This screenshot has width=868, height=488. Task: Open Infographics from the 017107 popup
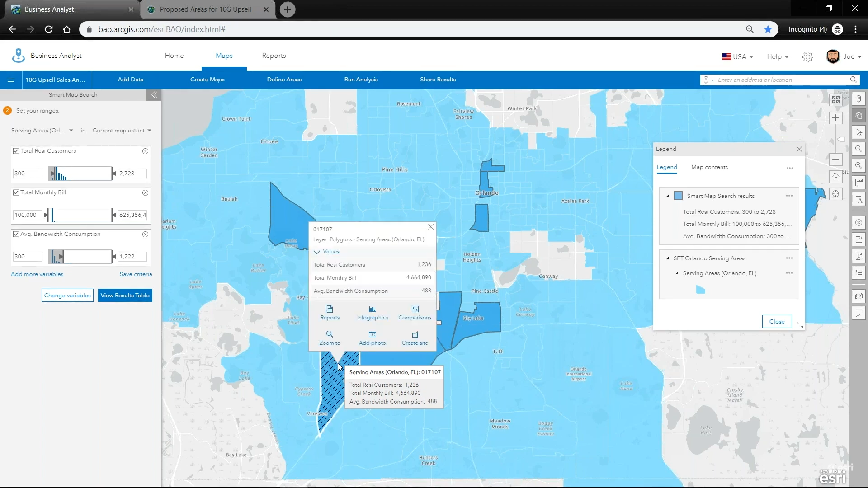point(372,313)
